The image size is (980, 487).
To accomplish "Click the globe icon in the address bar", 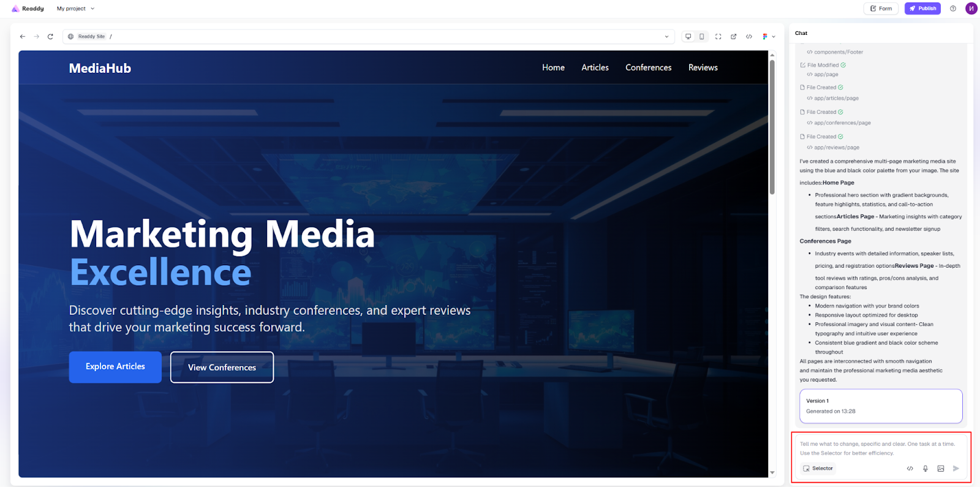I will (x=70, y=37).
